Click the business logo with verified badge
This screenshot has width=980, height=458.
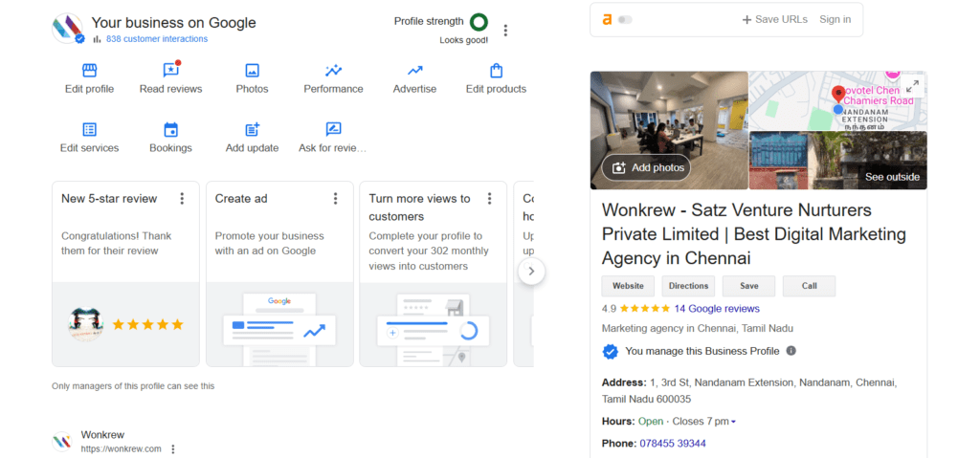point(68,28)
